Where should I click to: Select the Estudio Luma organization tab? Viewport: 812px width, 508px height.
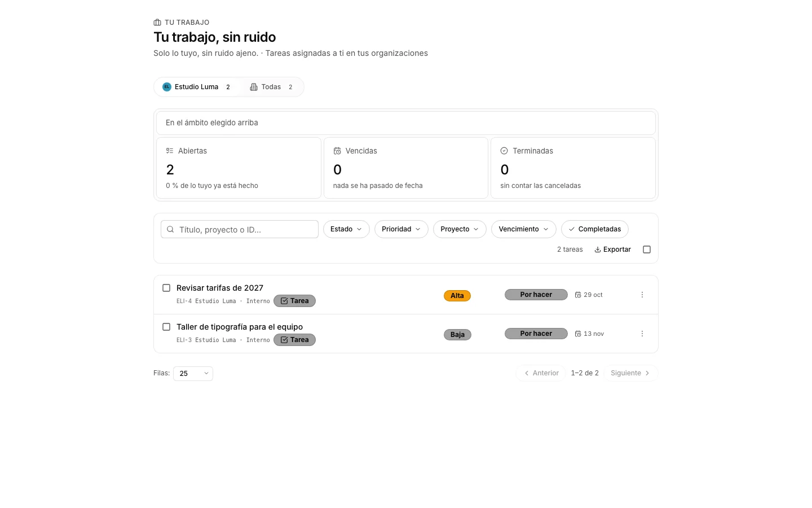click(197, 87)
